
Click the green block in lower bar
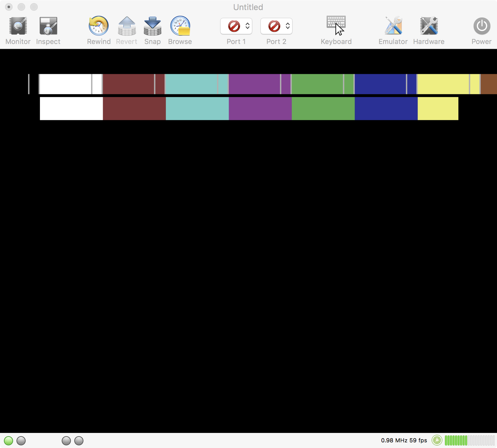pyautogui.click(x=323, y=108)
